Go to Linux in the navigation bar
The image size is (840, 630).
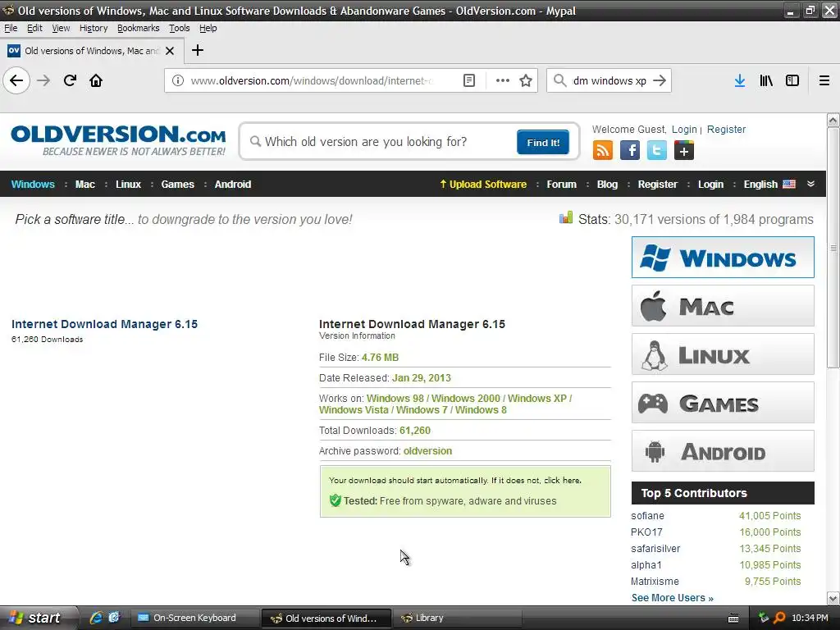(x=128, y=185)
